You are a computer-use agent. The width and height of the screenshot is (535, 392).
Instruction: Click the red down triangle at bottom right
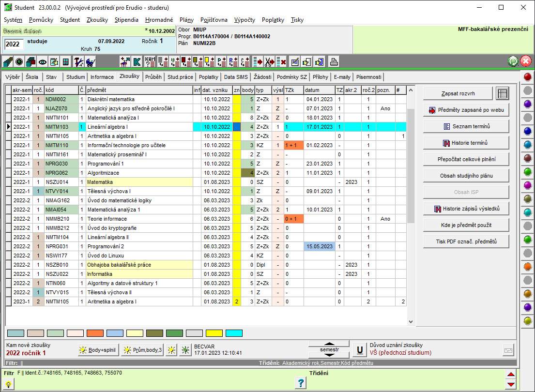pyautogui.click(x=510, y=384)
